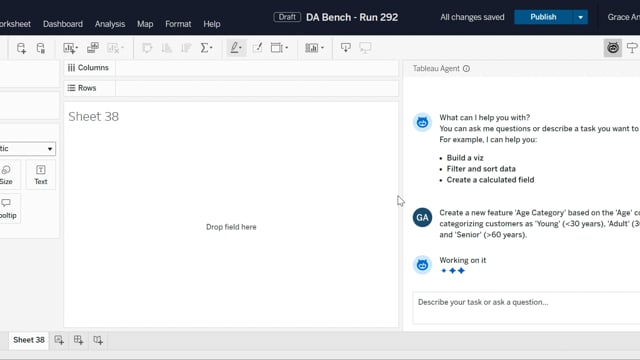
Task: Click the Text marks card button
Action: [x=41, y=175]
